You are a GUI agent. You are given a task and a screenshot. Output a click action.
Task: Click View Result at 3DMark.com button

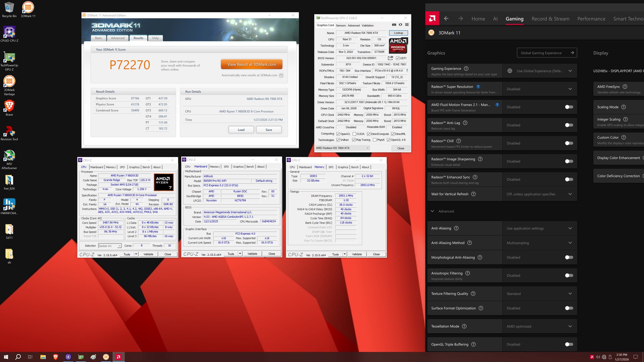point(251,64)
